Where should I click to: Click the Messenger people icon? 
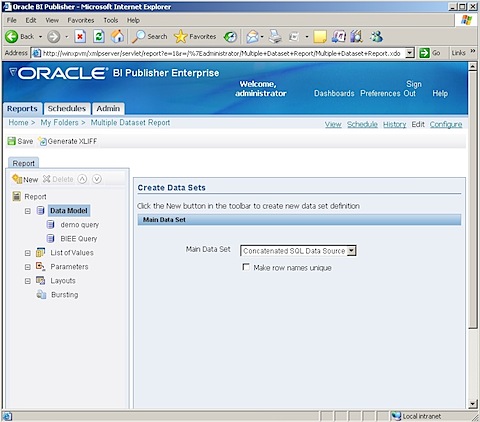376,36
